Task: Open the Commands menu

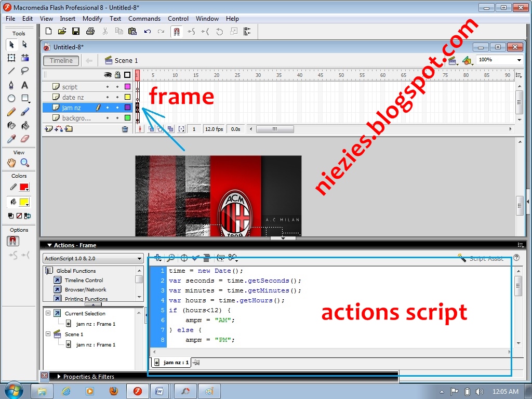Action: [144, 19]
